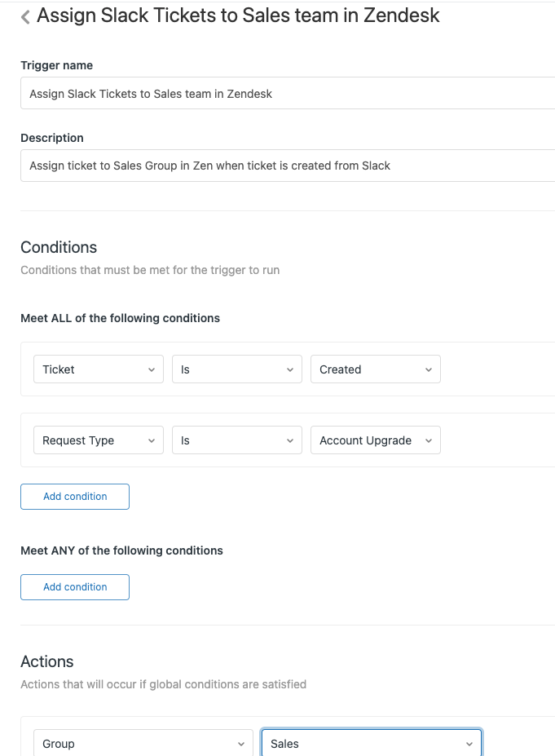Open the Is operator dropdown beside Request Type

237,440
